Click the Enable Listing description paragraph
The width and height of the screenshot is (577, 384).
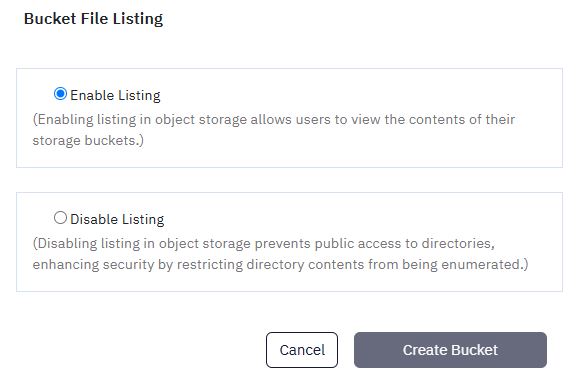274,130
